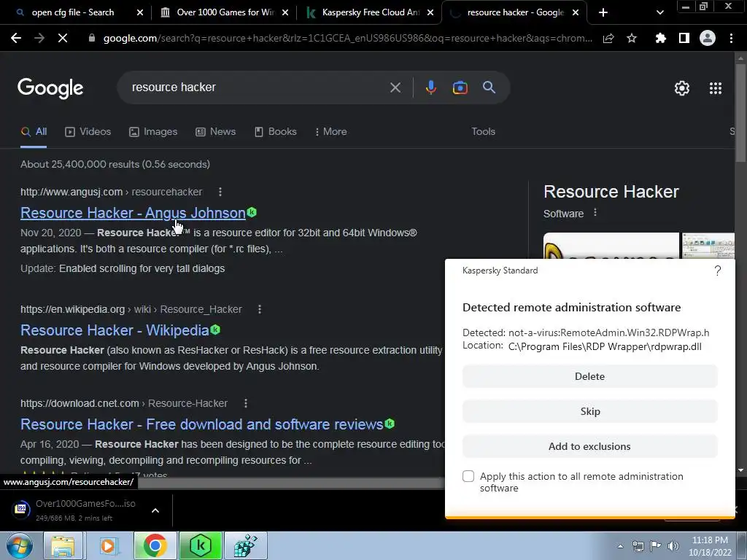Click Kaspersky safe badge beside Wikipedia result
This screenshot has height=560, width=747.
click(x=215, y=329)
